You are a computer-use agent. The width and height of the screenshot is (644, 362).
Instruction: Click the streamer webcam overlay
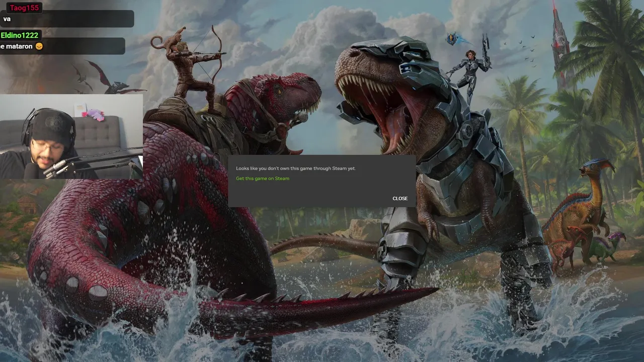pyautogui.click(x=71, y=136)
